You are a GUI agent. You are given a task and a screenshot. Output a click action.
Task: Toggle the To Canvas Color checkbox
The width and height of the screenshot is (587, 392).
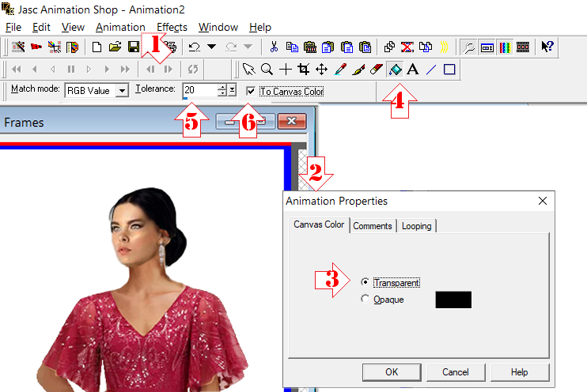(x=251, y=91)
